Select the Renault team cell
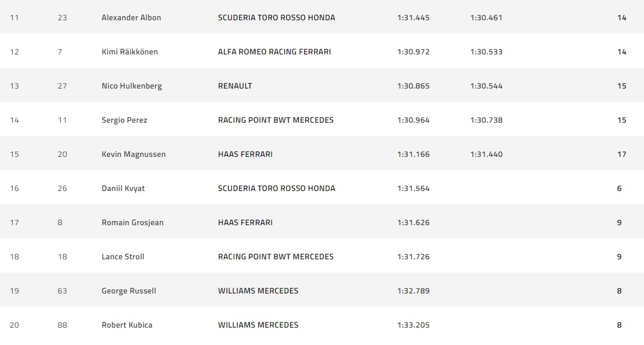 (235, 86)
